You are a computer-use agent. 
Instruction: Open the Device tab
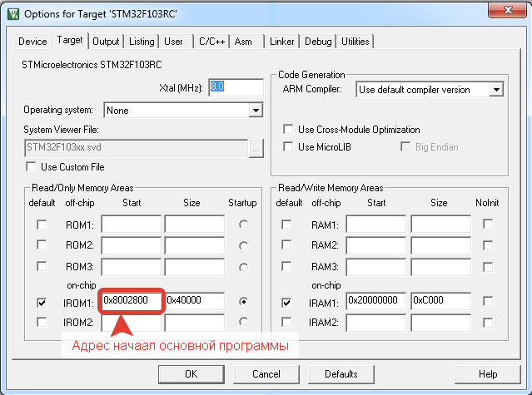click(32, 42)
